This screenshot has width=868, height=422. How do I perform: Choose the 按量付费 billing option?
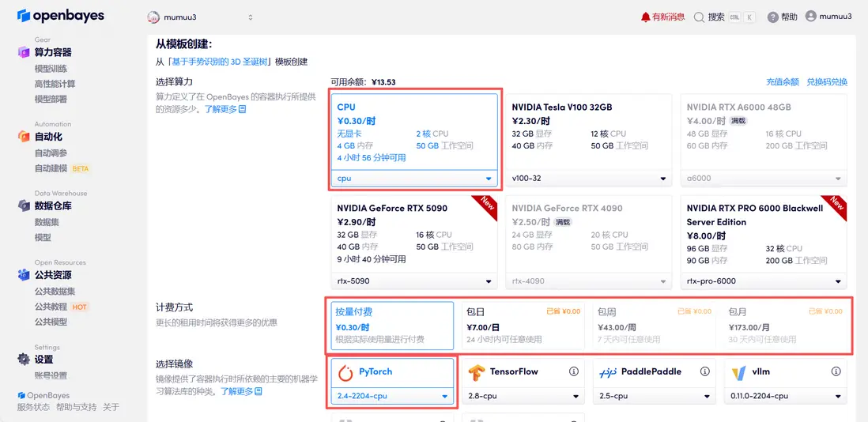pos(392,326)
